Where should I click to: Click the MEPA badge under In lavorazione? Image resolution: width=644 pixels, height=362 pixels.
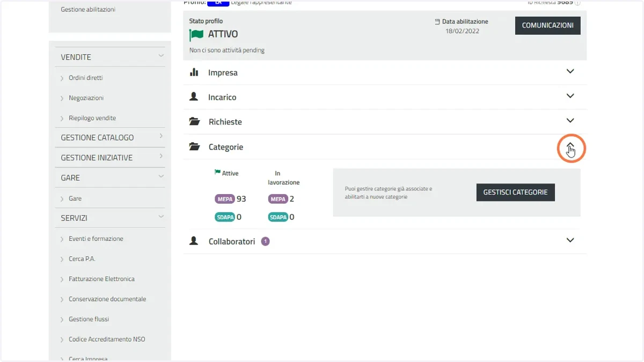[278, 199]
